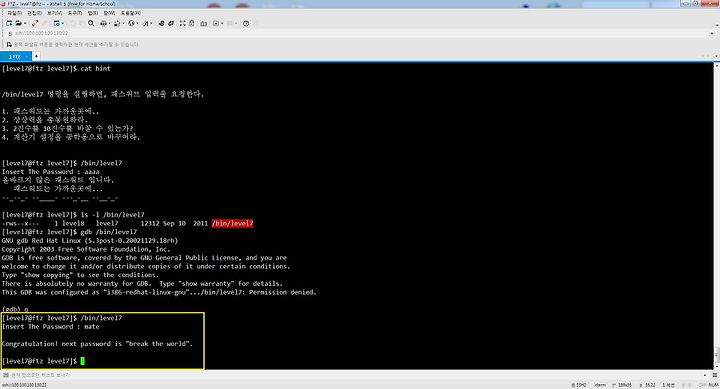Click the 'cat hint' command line
The width and height of the screenshot is (720, 389).
coord(56,68)
